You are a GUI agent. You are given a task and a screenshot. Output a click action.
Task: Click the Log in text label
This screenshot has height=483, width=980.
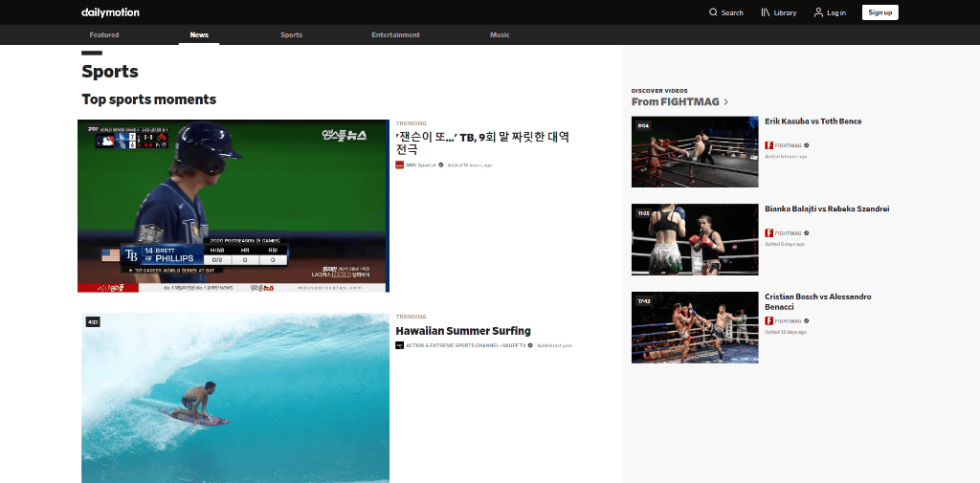click(x=836, y=12)
